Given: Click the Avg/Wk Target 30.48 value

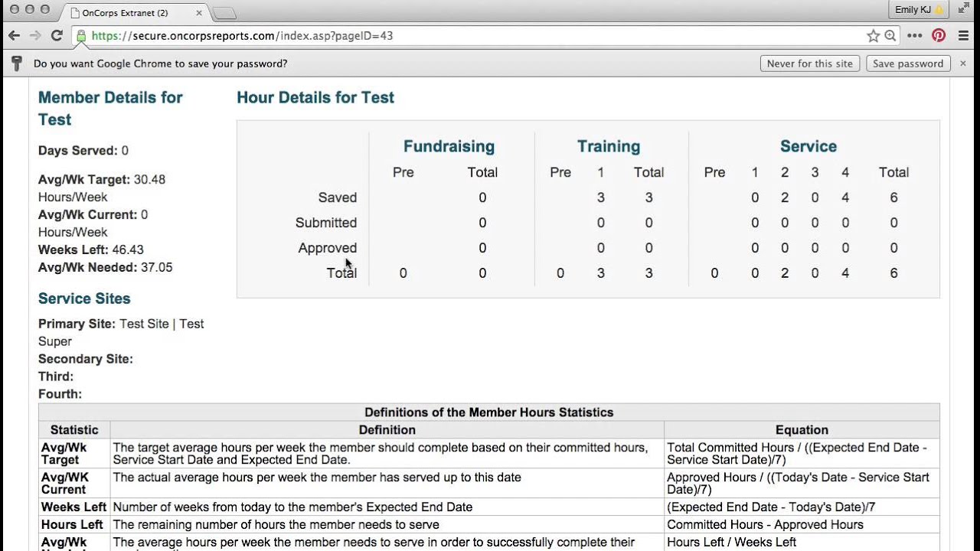Looking at the screenshot, I should click(x=149, y=180).
